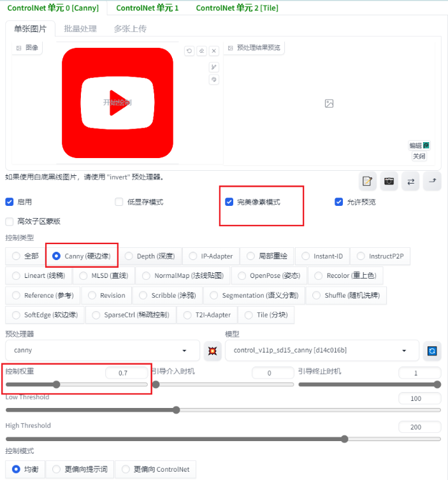Select the Revision control type
448x480 pixels.
tap(106, 295)
